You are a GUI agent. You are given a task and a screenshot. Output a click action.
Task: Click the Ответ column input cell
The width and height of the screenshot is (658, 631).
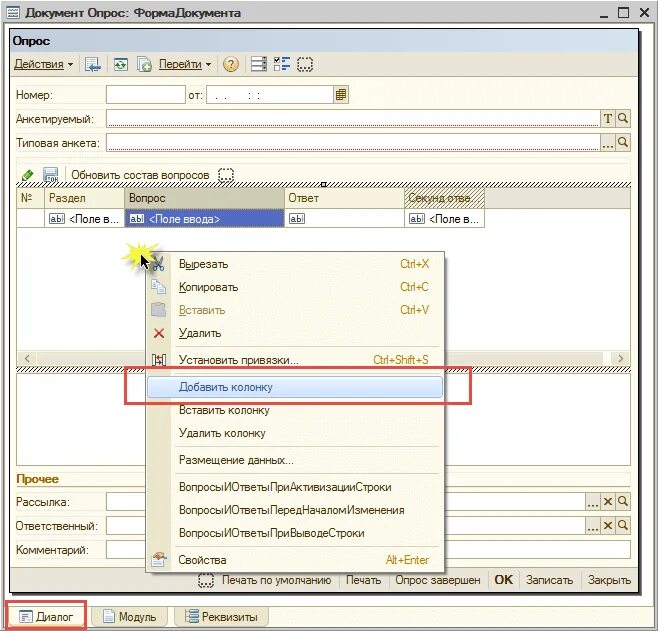[x=345, y=219]
